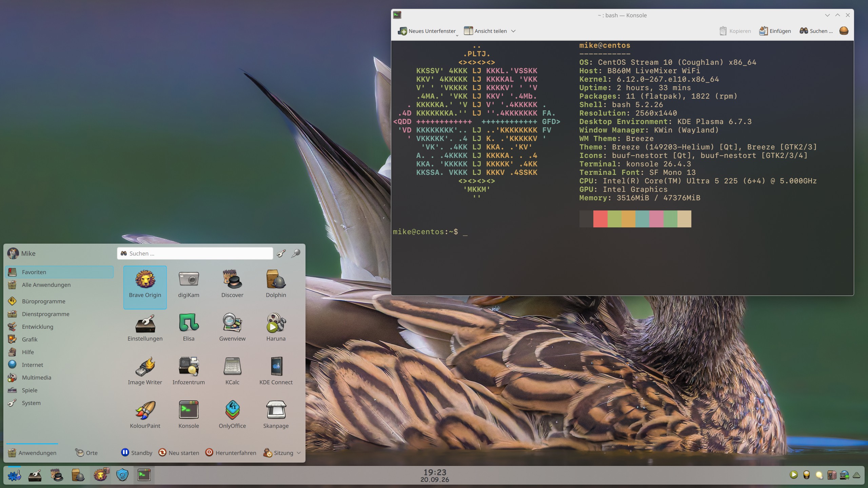
Task: Open the battery indicator in system tray
Action: point(807,475)
